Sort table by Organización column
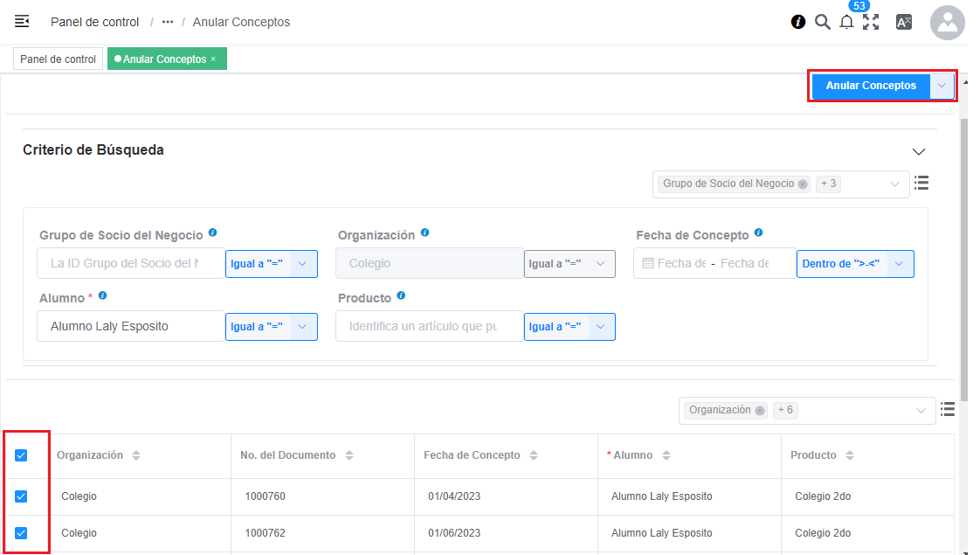 click(x=135, y=455)
